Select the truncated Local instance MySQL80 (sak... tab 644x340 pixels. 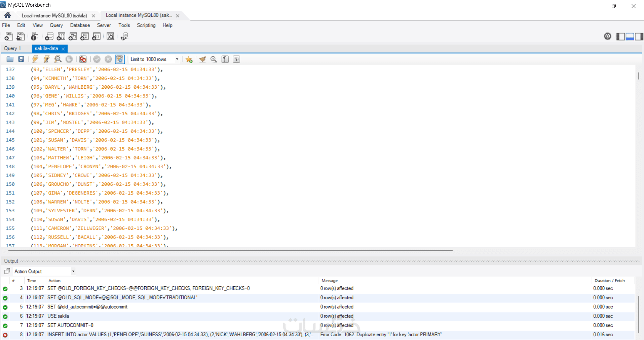click(139, 15)
